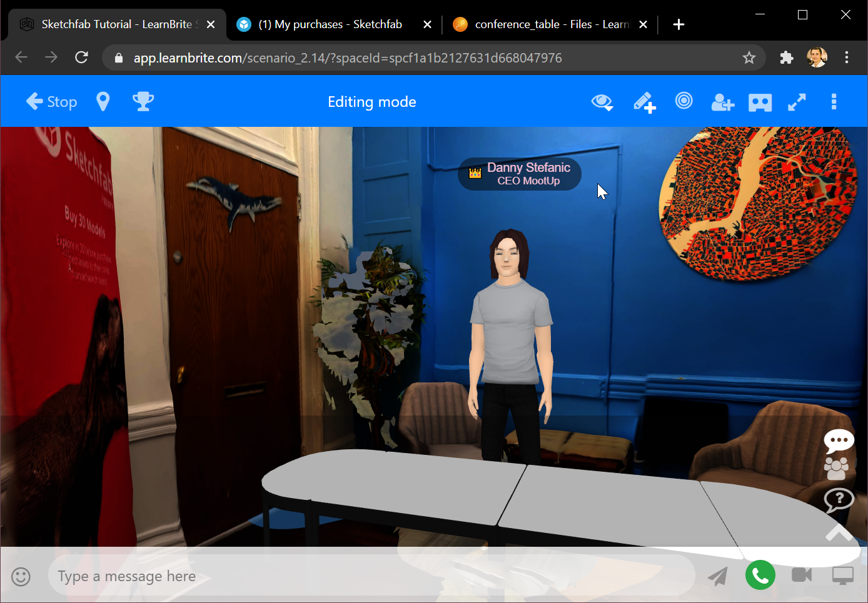Click the browser forward arrow
The height and width of the screenshot is (603, 868).
click(51, 57)
